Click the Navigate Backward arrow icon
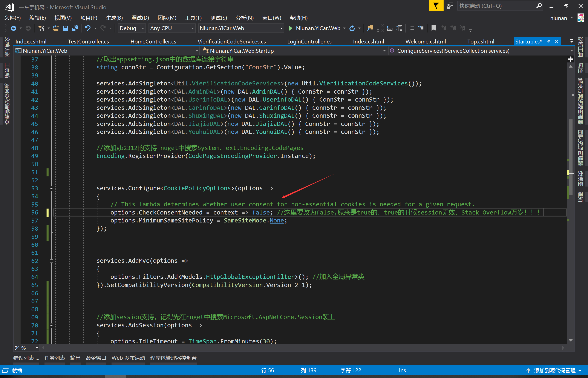The height and width of the screenshot is (378, 588). pyautogui.click(x=14, y=28)
